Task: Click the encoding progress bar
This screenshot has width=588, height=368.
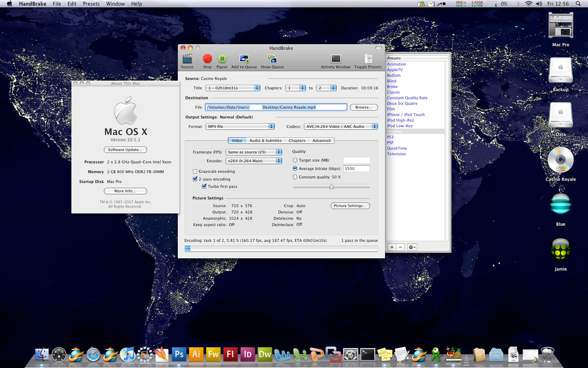Action: tap(281, 248)
